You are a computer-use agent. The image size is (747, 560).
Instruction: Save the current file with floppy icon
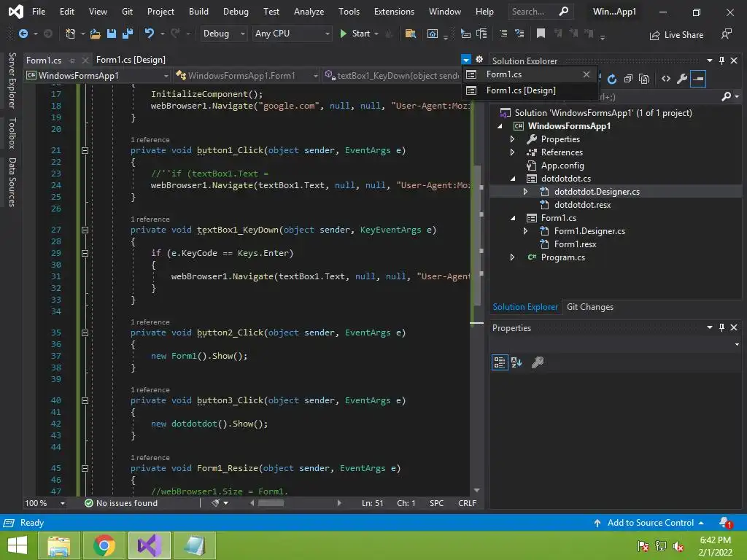coord(112,34)
